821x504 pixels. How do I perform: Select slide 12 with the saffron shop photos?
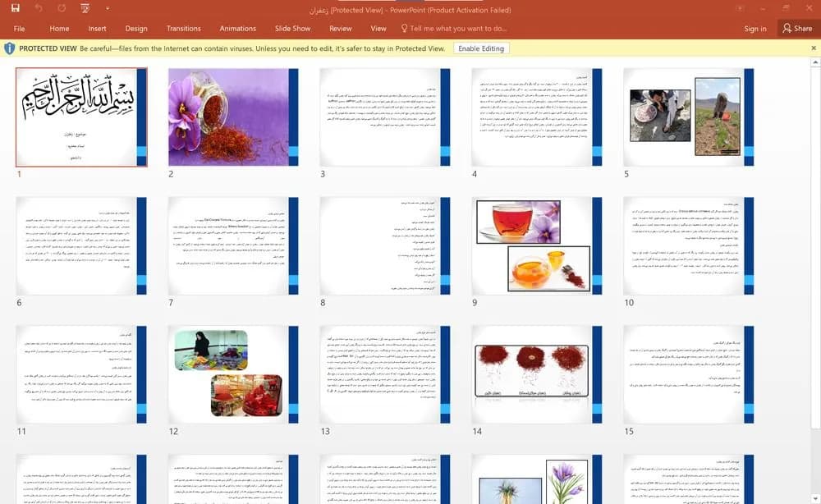(x=233, y=375)
